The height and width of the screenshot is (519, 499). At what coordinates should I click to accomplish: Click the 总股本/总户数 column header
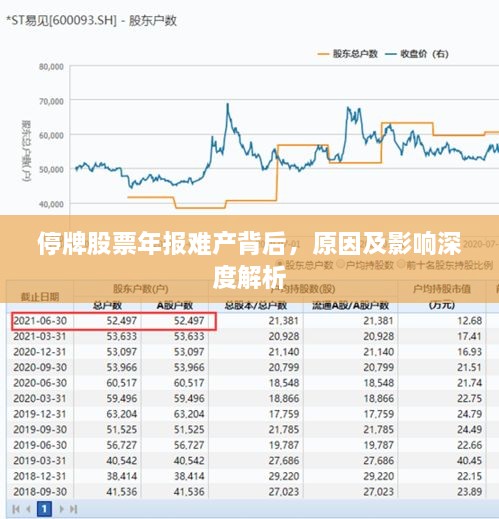tap(256, 305)
